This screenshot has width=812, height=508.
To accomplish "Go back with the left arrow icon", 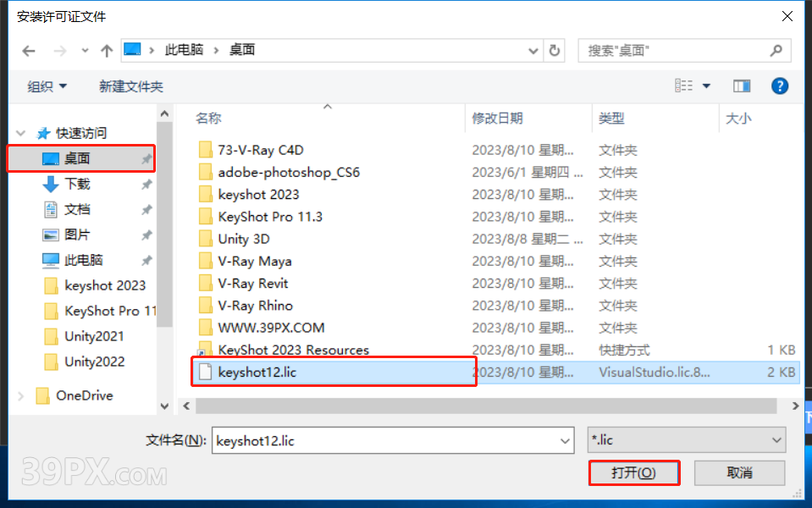I will (x=29, y=51).
